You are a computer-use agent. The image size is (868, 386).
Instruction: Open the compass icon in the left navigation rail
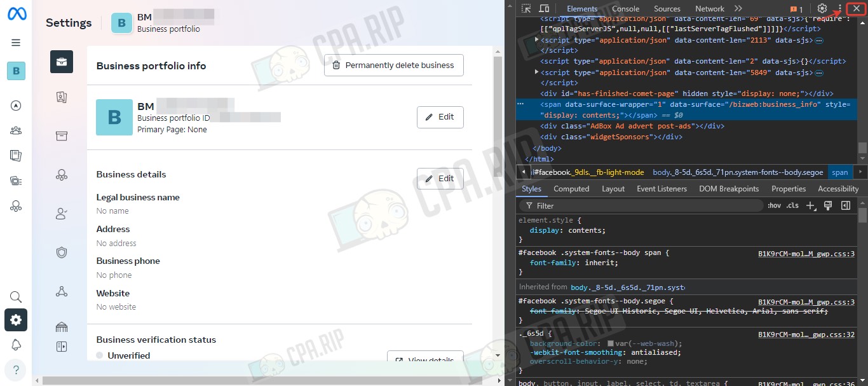[x=16, y=106]
